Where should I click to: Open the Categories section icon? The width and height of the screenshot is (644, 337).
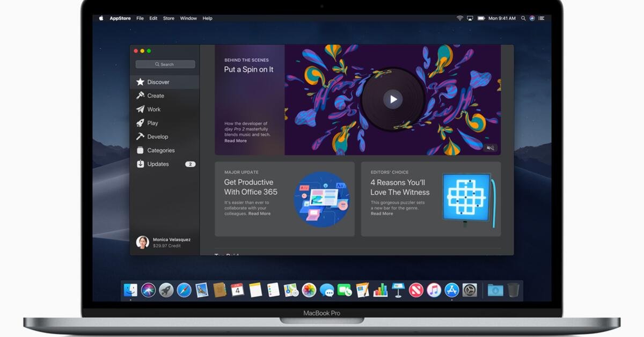point(141,150)
